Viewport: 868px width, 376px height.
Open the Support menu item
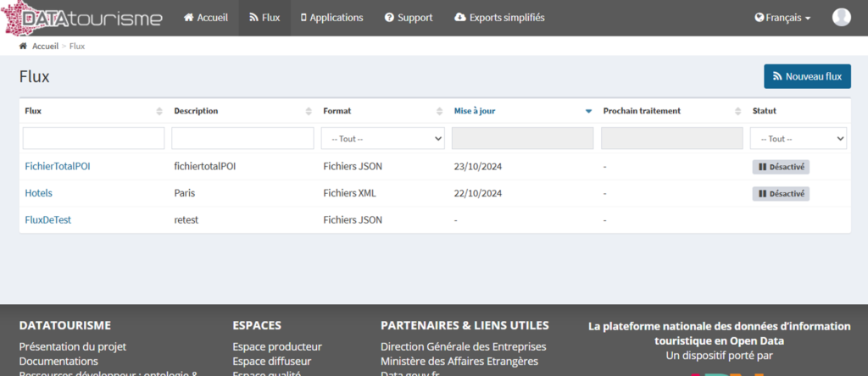408,18
